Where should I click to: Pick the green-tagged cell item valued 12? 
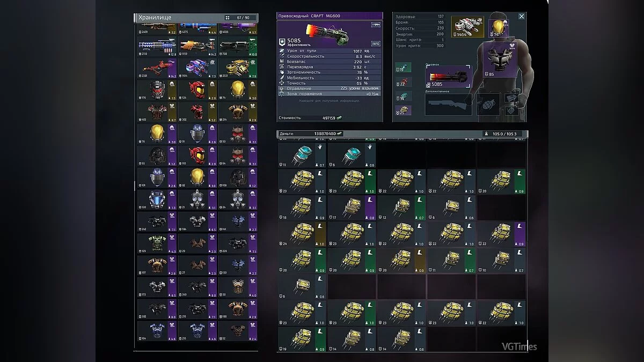tap(401, 208)
